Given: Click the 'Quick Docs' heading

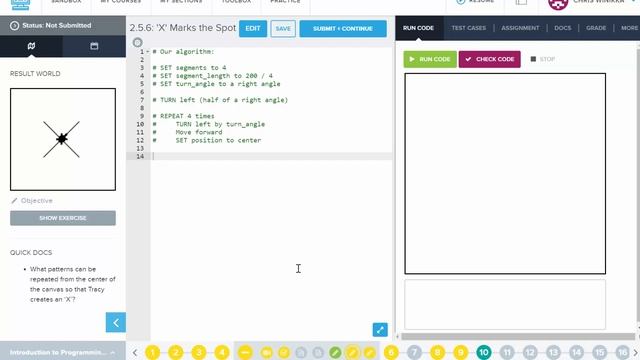Looking at the screenshot, I should (x=31, y=253).
